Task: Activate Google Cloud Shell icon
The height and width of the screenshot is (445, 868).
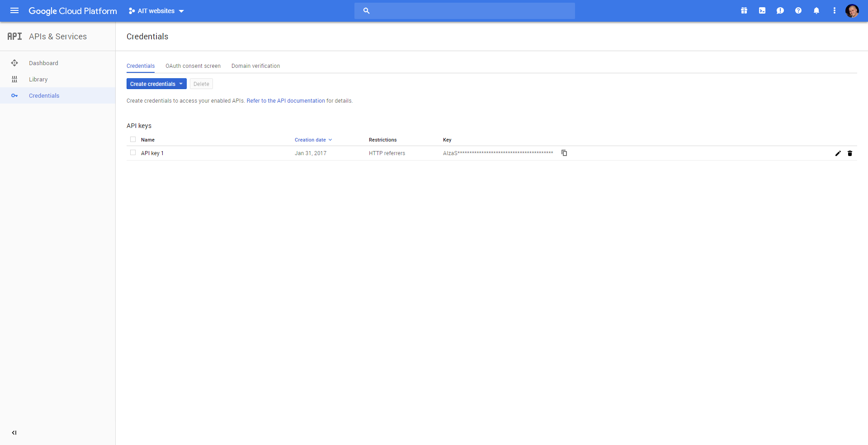Action: (x=762, y=11)
